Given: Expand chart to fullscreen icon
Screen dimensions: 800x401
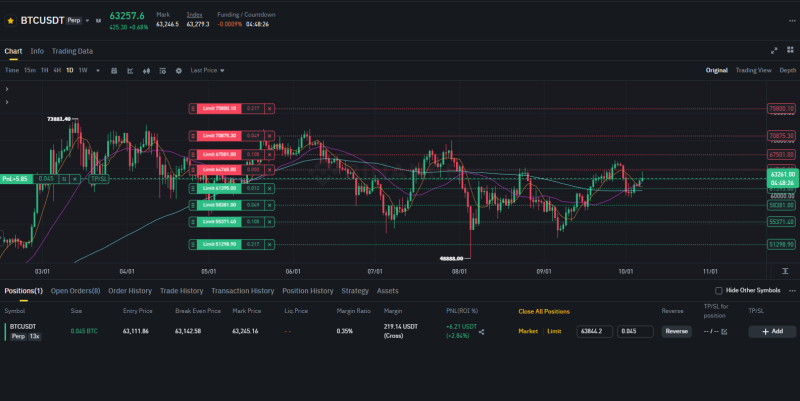Looking at the screenshot, I should pyautogui.click(x=774, y=51).
